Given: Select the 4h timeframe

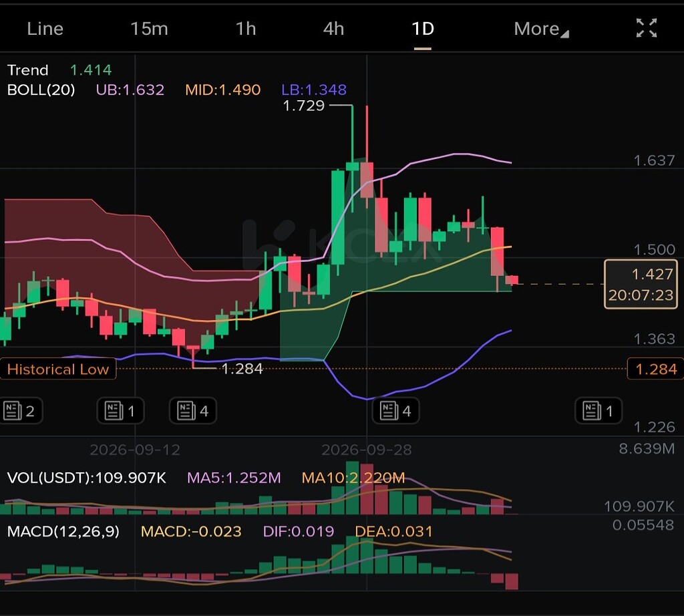Looking at the screenshot, I should [x=334, y=29].
